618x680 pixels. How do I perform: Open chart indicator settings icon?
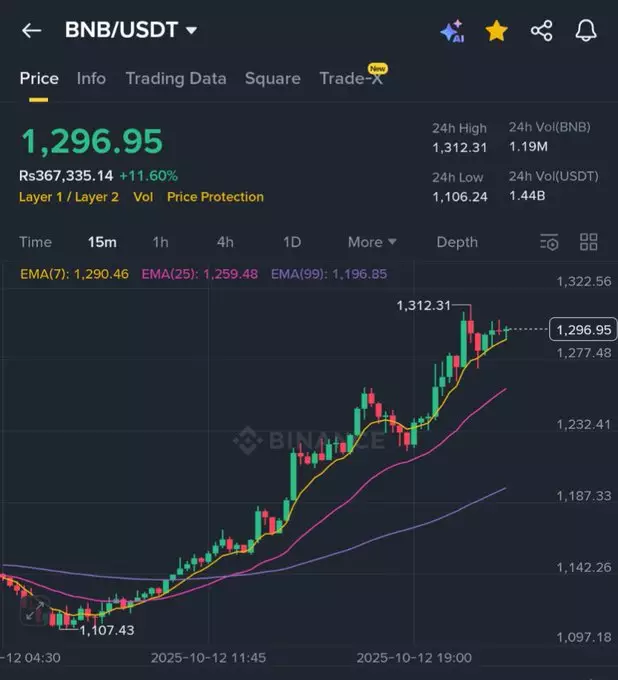(x=549, y=242)
